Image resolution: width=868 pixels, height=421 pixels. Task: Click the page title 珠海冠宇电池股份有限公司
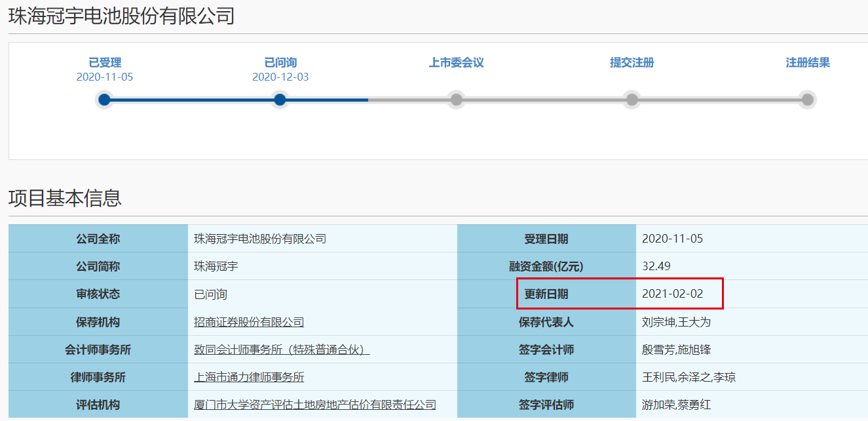(121, 16)
